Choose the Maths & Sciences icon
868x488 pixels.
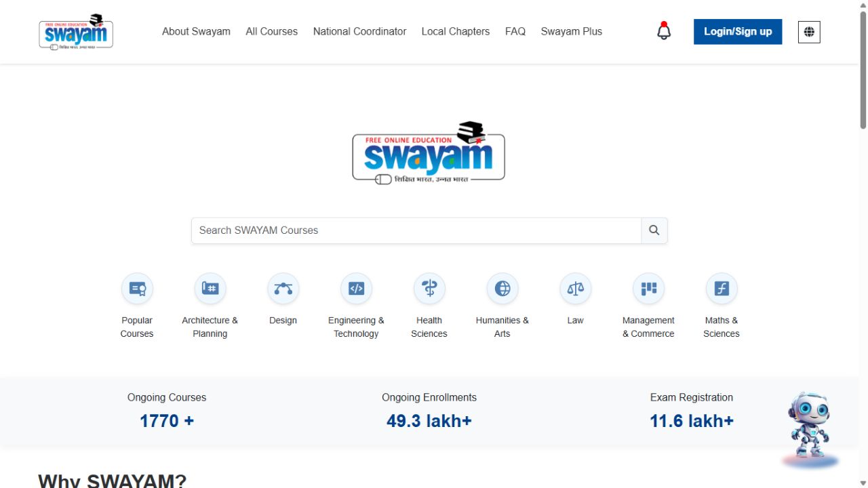722,289
